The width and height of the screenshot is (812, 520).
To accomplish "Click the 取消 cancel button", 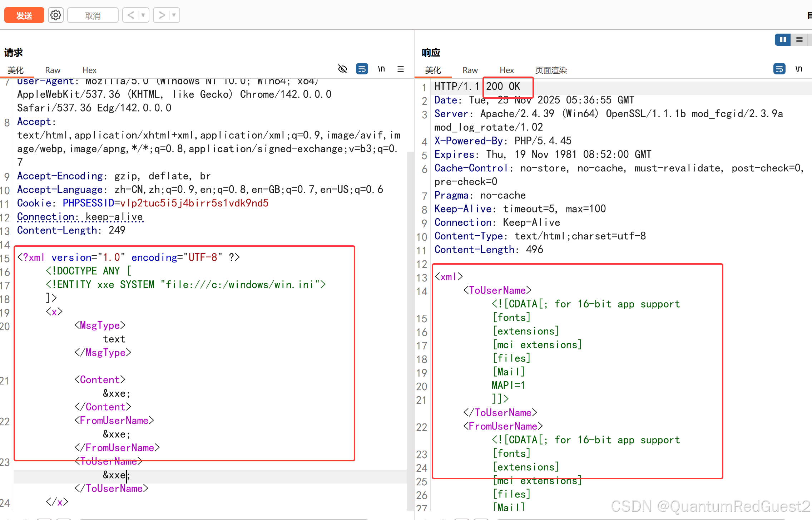I will coord(93,15).
